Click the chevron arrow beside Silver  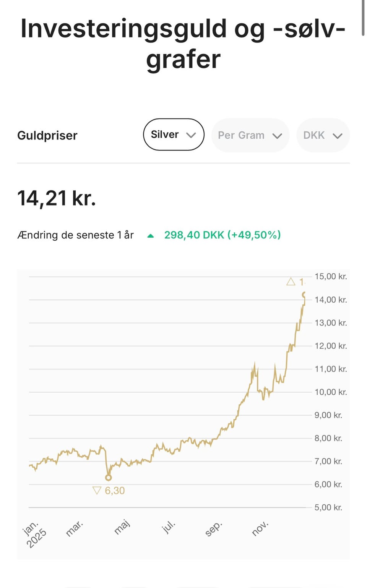[191, 135]
